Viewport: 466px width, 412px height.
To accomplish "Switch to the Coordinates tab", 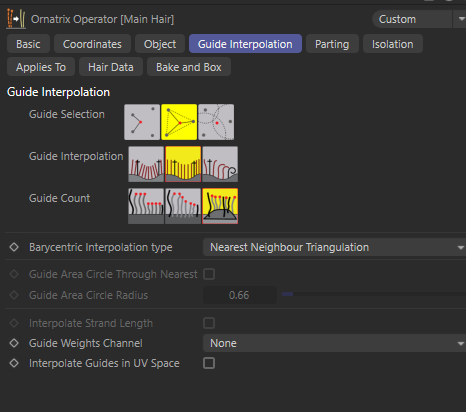I will [92, 44].
